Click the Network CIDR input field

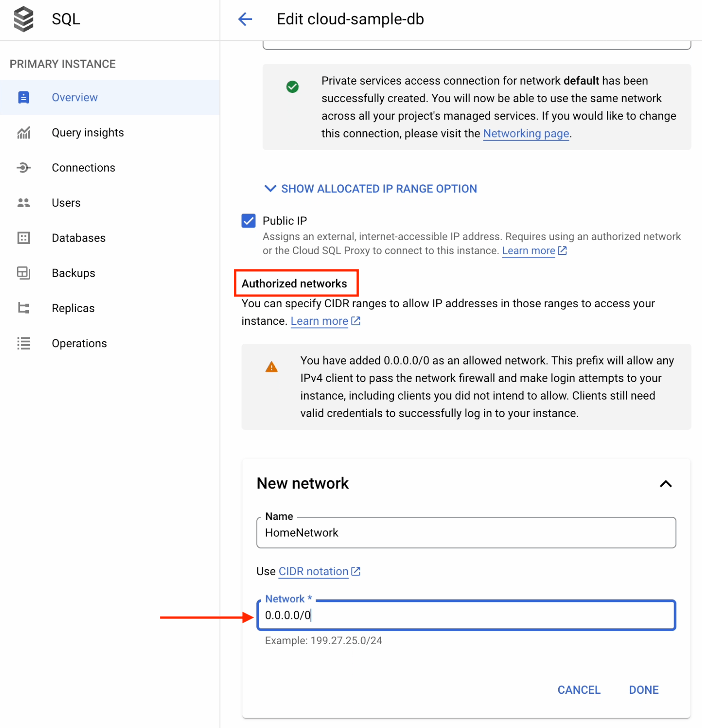pyautogui.click(x=466, y=615)
